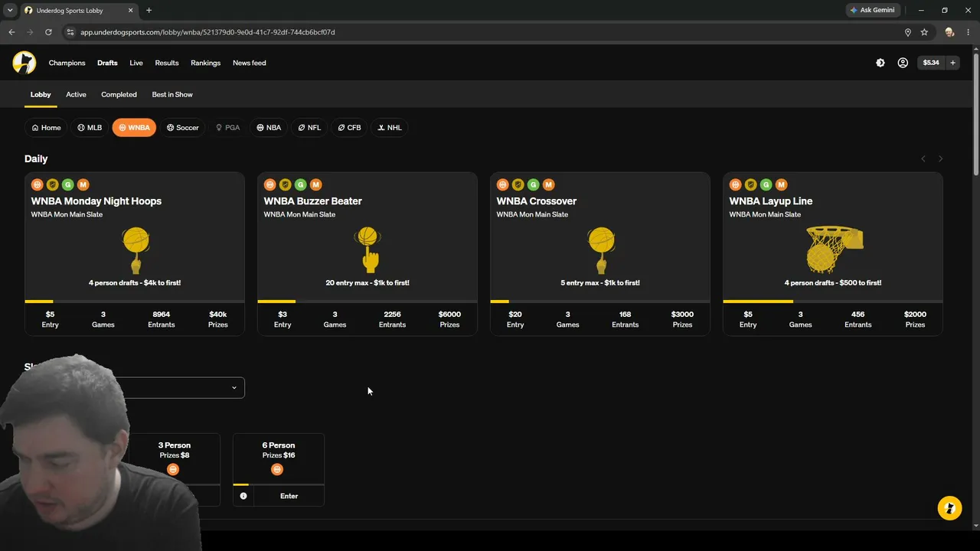Open the floating Underdog help button
Image resolution: width=980 pixels, height=551 pixels.
coord(949,508)
